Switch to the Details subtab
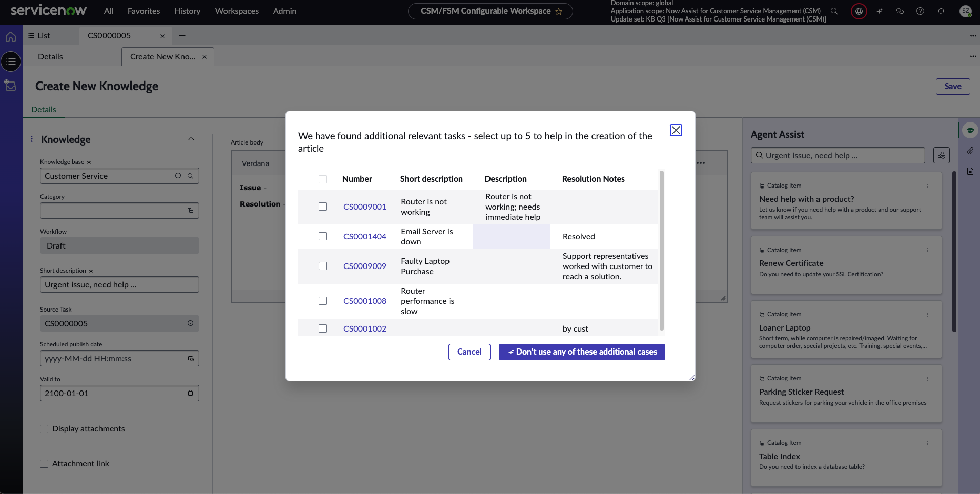980x494 pixels. [50, 57]
